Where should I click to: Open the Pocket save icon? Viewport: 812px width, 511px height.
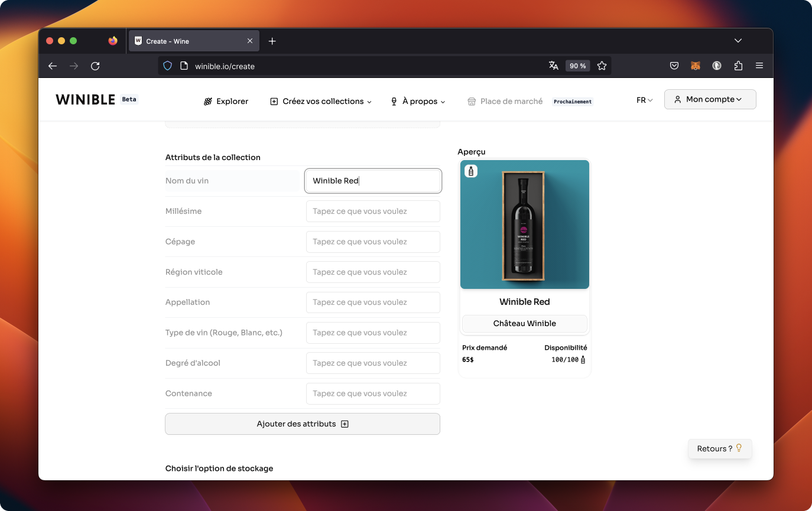point(674,66)
